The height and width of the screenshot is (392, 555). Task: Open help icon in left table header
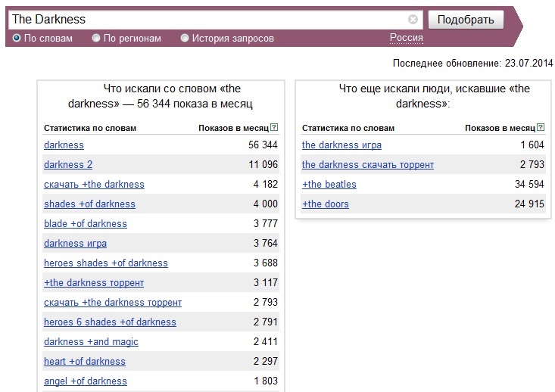point(274,127)
